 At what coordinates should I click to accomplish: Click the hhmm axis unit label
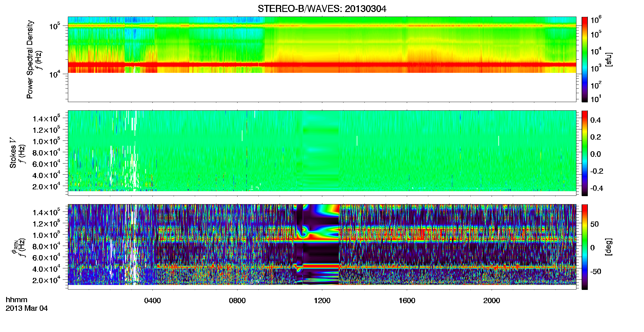point(17,300)
